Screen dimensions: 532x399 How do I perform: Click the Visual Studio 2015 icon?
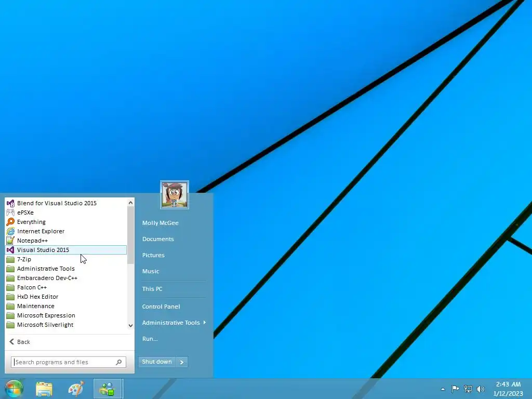click(x=10, y=250)
